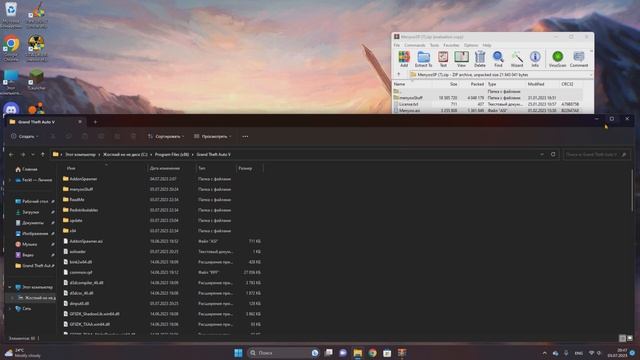The image size is (640, 360).
Task: Sort WinRAR list by Size column
Action: coord(453,84)
